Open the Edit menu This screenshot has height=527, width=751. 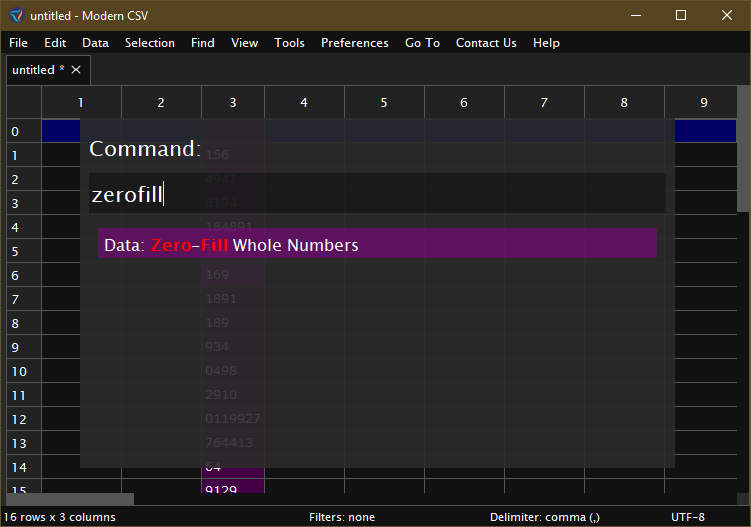click(x=55, y=43)
